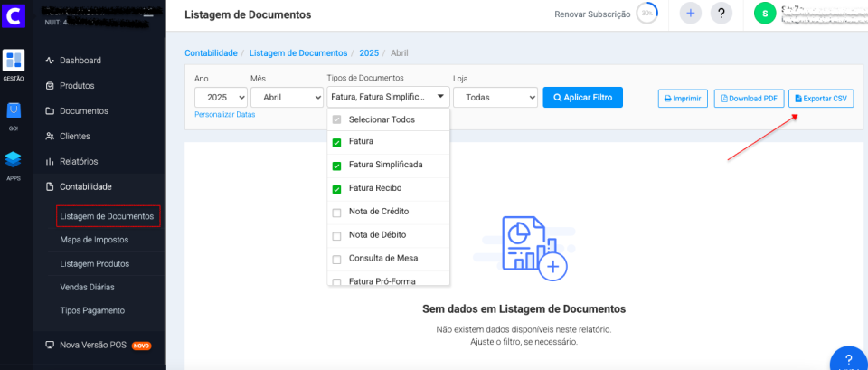This screenshot has width=868, height=370.
Task: Click the Exportar CSV button
Action: pos(821,98)
